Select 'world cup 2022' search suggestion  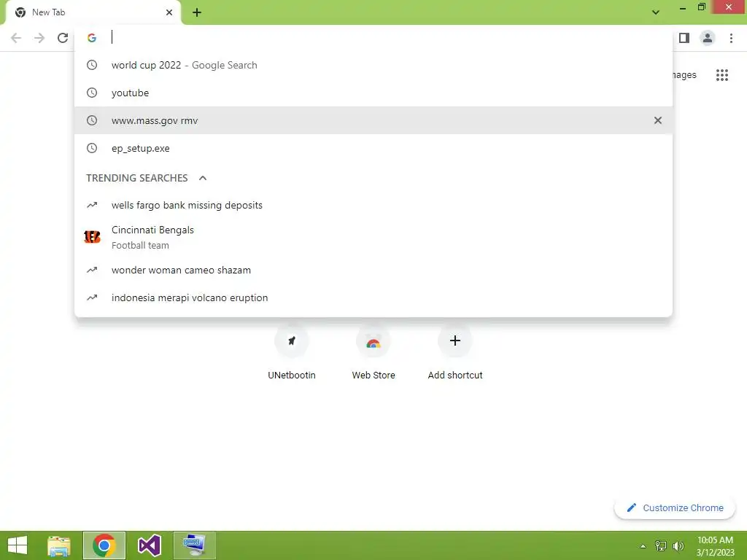[373, 65]
